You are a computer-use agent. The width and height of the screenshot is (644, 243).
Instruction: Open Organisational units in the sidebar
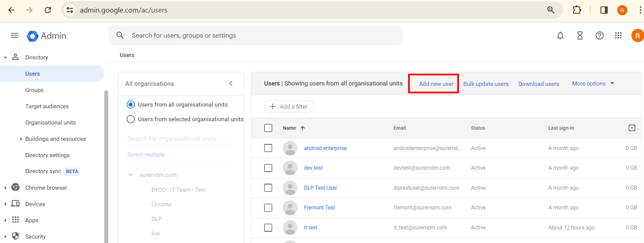click(x=51, y=123)
